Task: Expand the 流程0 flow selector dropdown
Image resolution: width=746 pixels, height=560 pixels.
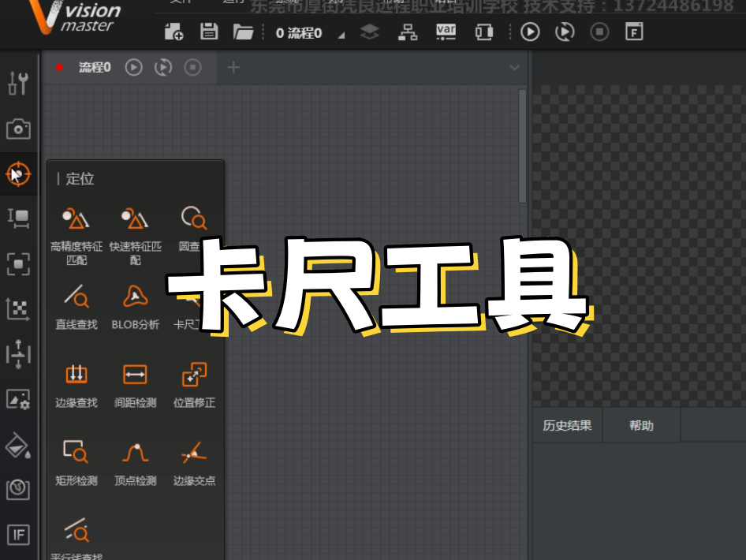Action: pyautogui.click(x=341, y=35)
